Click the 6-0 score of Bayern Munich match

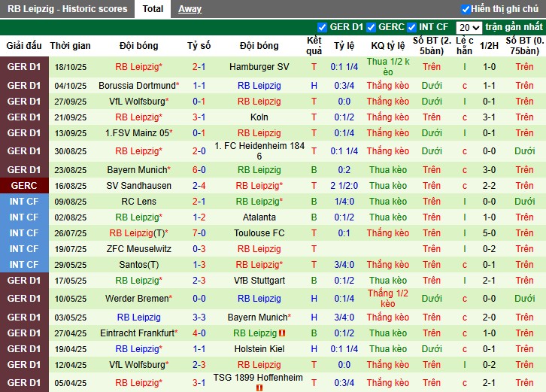coord(199,170)
